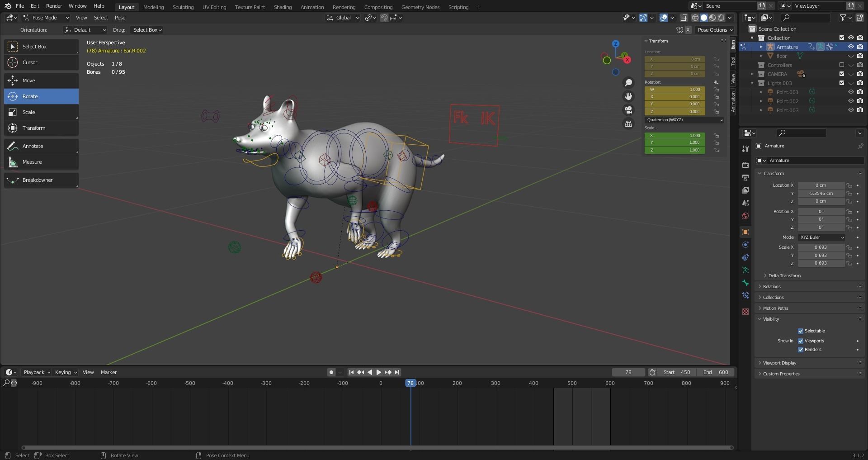
Task: Play animation forward
Action: (x=379, y=372)
